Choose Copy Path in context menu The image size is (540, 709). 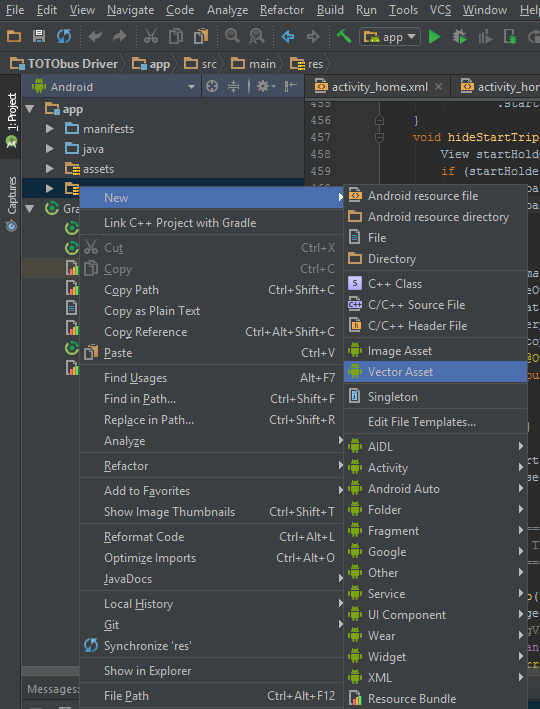(211, 290)
